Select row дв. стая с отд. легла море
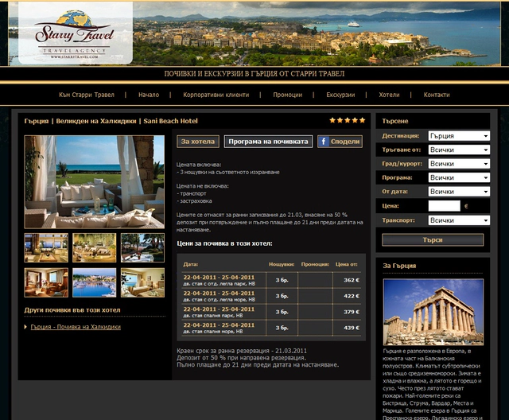This screenshot has height=420, width=509. 271,296
